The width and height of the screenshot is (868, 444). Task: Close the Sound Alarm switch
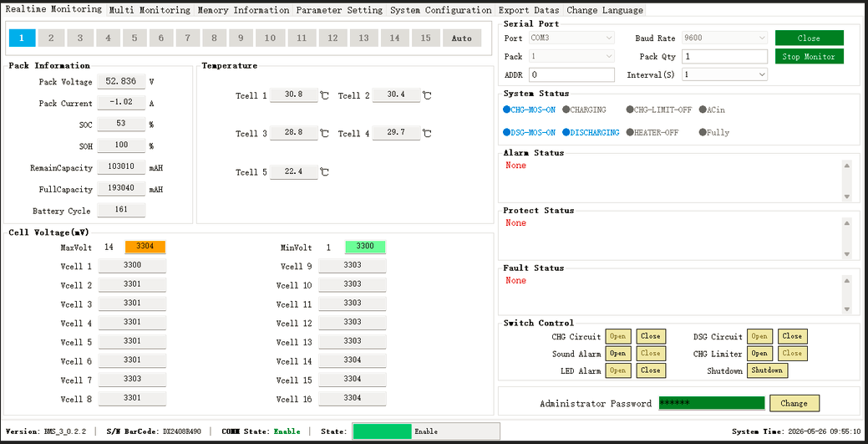651,353
